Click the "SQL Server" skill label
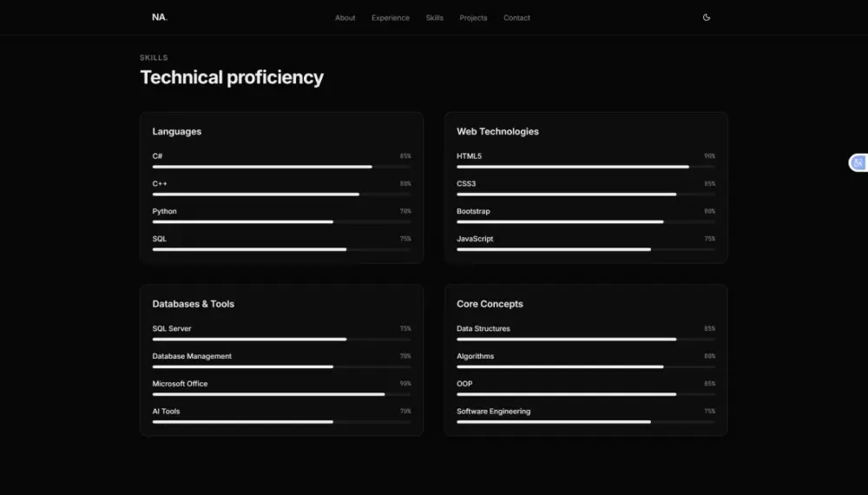868x495 pixels. click(172, 328)
